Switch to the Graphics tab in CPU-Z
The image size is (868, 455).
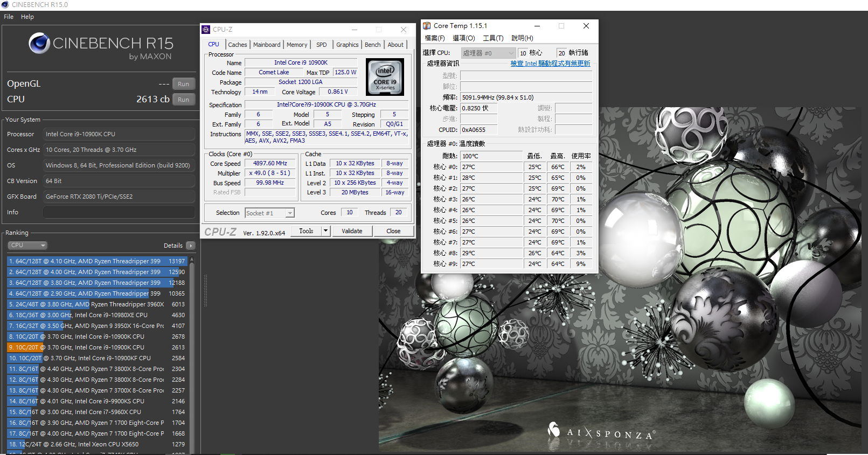(348, 45)
